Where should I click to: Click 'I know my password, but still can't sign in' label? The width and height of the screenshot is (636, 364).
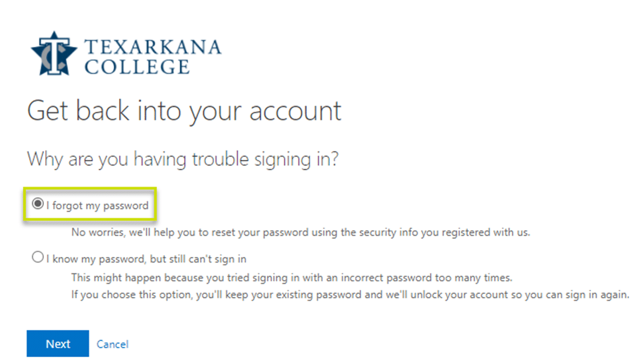pos(147,259)
